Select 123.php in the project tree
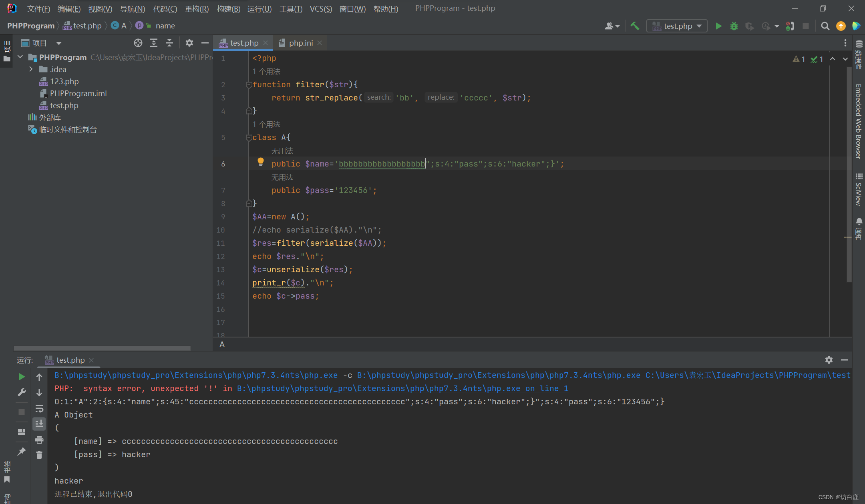This screenshot has height=504, width=865. point(64,81)
